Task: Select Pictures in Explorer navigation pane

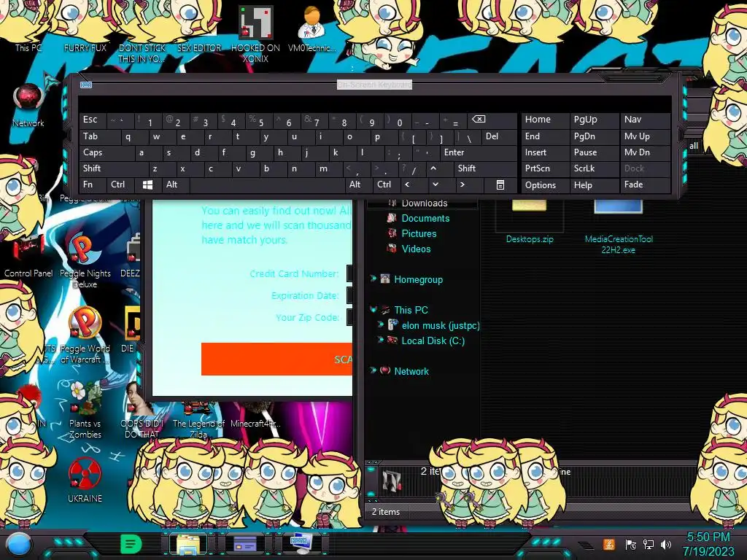Action: [x=419, y=233]
